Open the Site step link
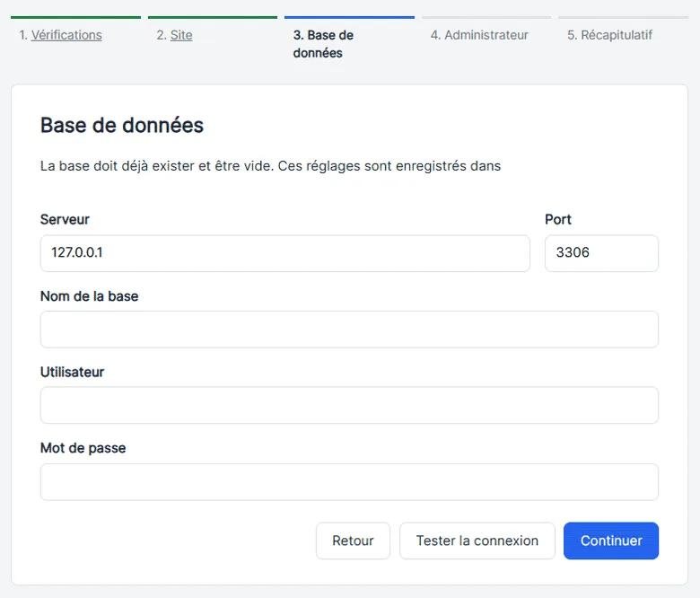700x598 pixels. tap(181, 35)
